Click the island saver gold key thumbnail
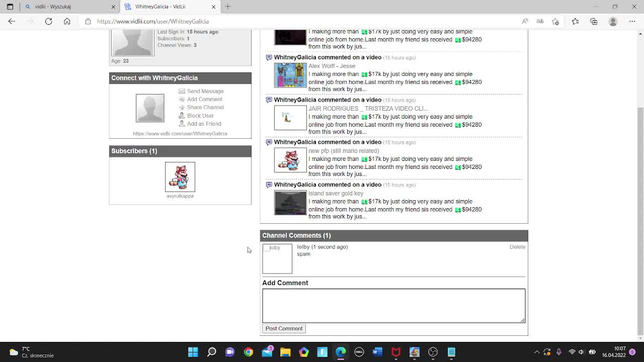 point(290,203)
